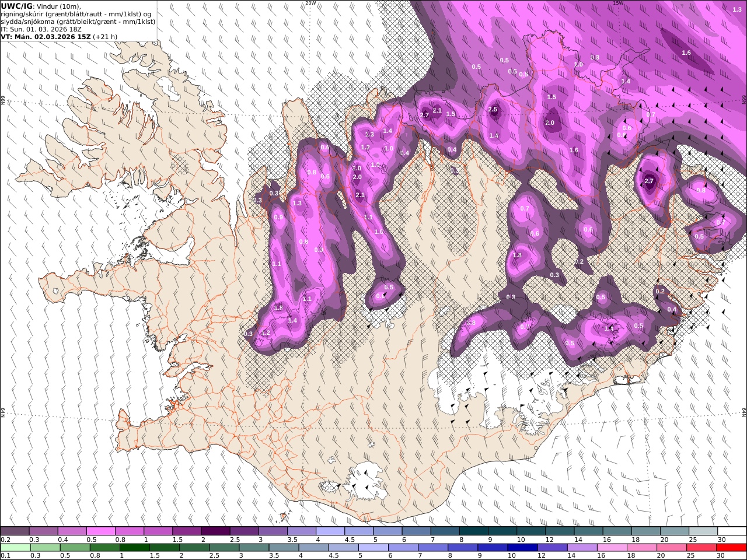Pick the violet 12 swatch in lower legend
This screenshot has height=560, width=747.
[x=551, y=547]
